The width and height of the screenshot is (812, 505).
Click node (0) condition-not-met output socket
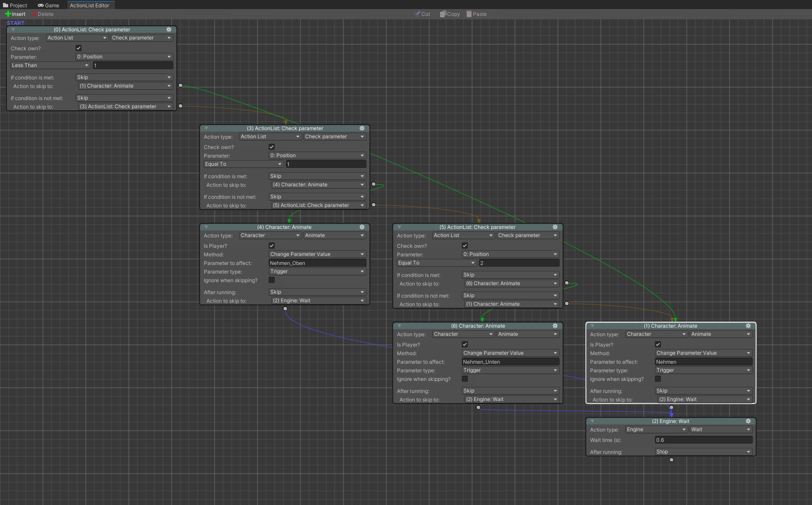point(180,106)
